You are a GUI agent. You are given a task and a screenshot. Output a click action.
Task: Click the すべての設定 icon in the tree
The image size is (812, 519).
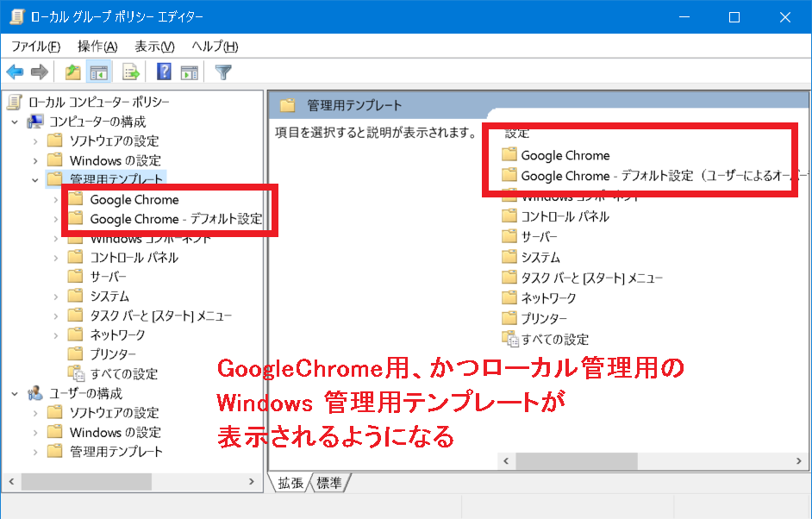pyautogui.click(x=76, y=373)
